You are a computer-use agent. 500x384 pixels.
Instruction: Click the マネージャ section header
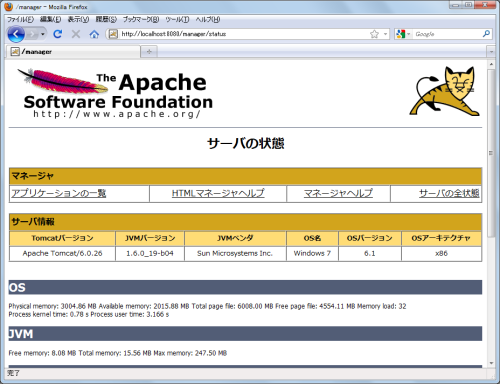tap(245, 176)
